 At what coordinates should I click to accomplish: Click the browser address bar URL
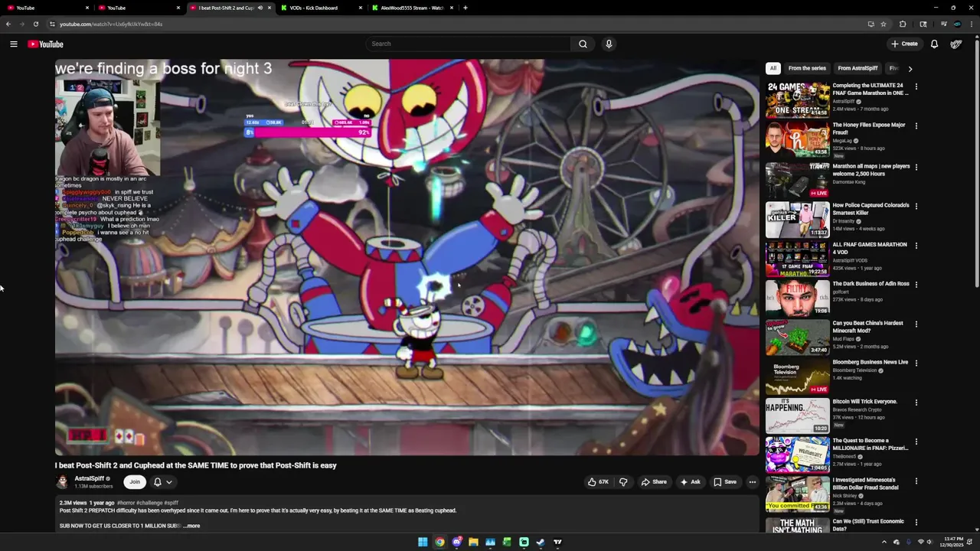[x=111, y=24]
